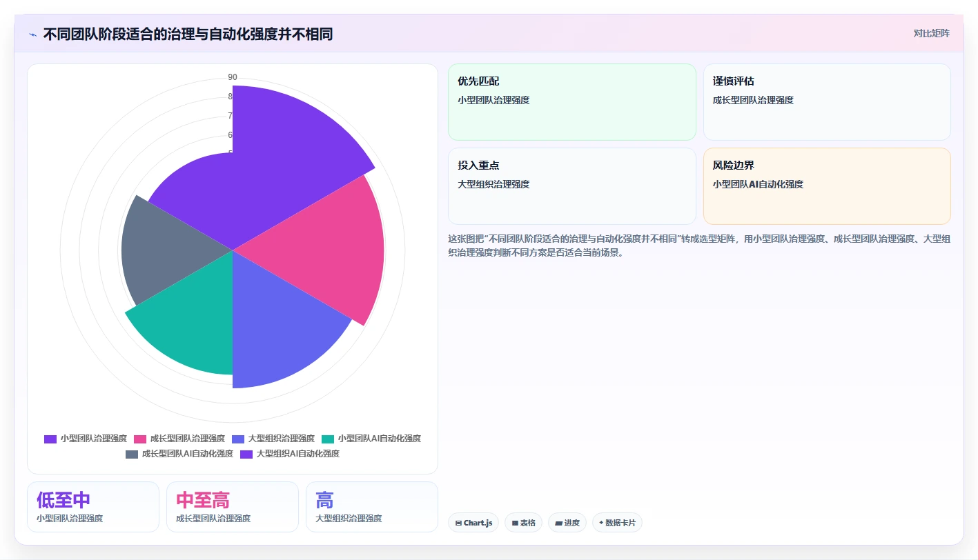
Task: Toggle the 成长型团队治理强度 legend entry
Action: click(179, 439)
